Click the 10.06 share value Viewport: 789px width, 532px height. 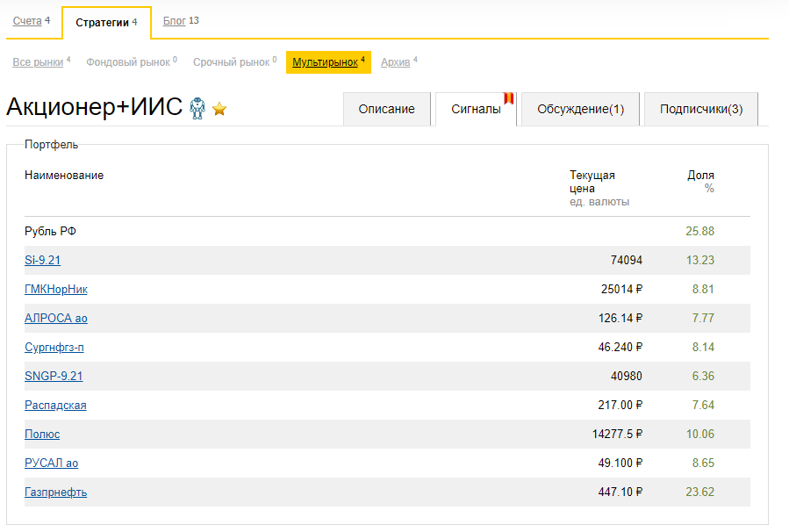700,434
